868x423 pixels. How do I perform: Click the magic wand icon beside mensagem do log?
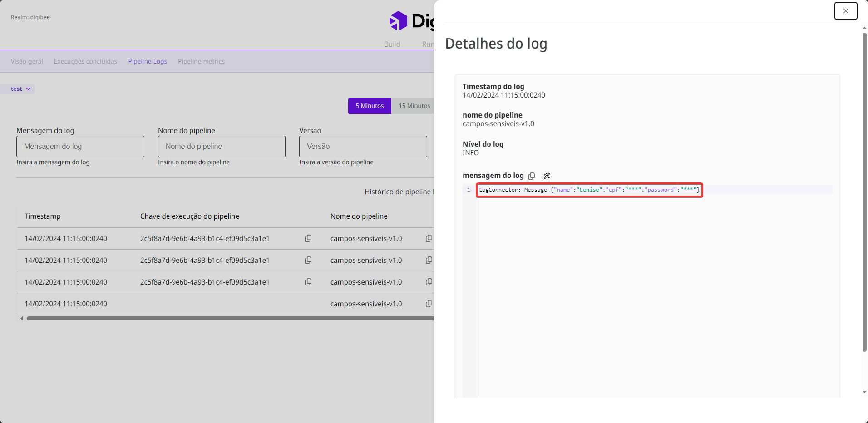(547, 176)
